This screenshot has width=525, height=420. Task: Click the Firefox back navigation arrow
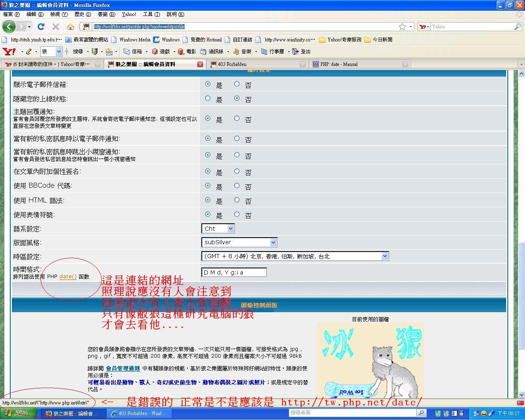(x=9, y=27)
